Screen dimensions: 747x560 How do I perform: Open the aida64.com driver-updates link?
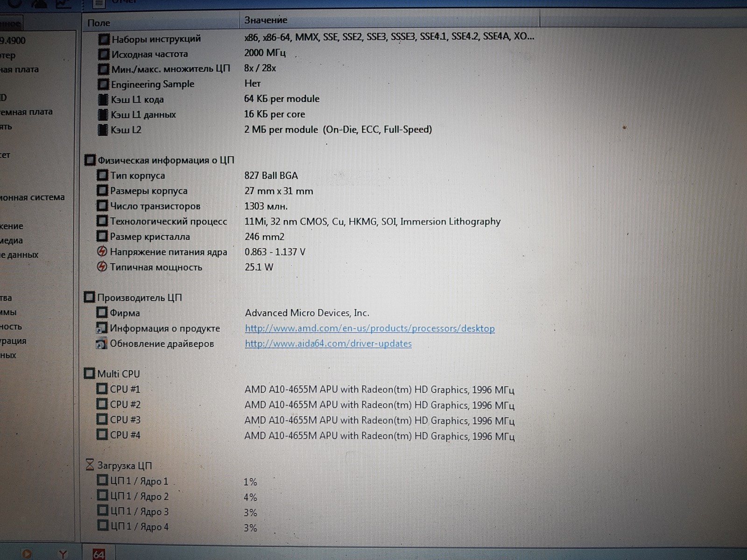328,344
